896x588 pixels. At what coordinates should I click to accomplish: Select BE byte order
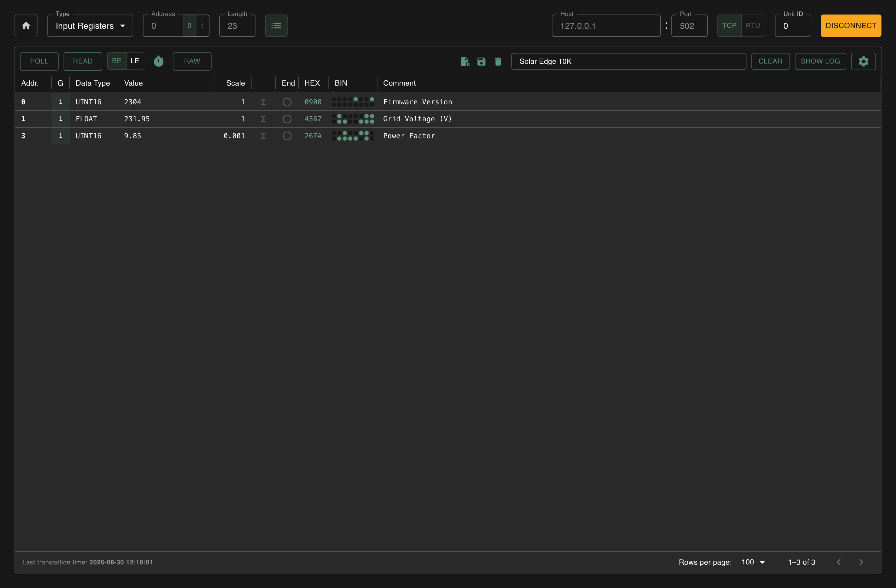pos(117,61)
